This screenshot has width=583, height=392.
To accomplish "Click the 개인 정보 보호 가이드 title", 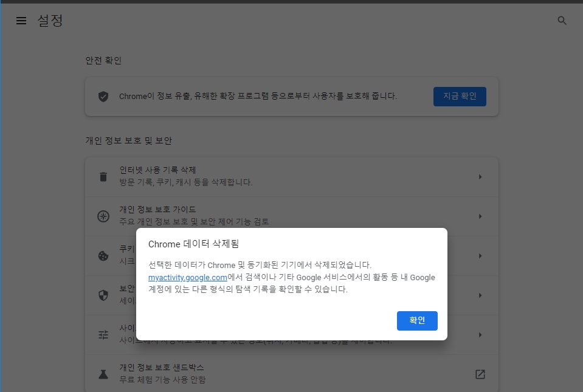I will click(157, 210).
